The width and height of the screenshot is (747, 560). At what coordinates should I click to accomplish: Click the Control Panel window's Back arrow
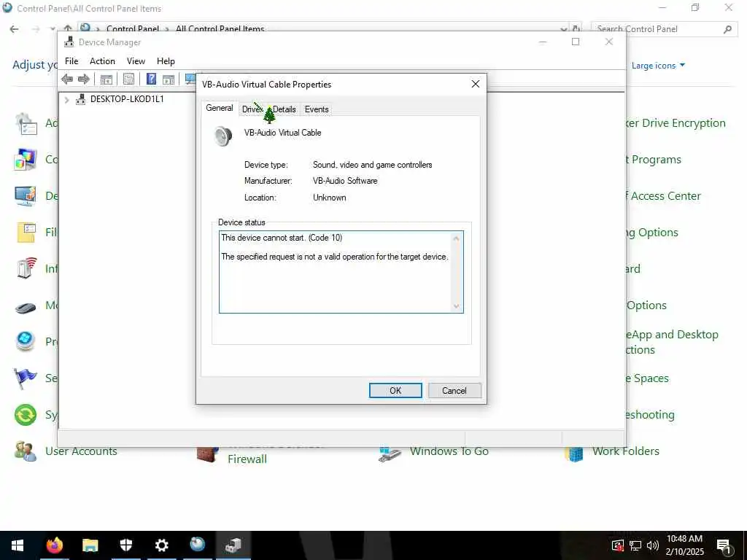[15, 29]
